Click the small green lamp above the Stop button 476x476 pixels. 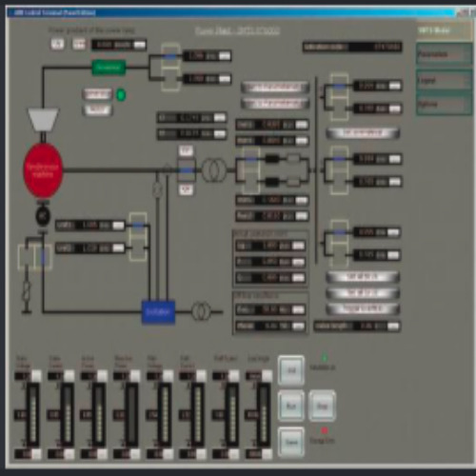(x=325, y=358)
